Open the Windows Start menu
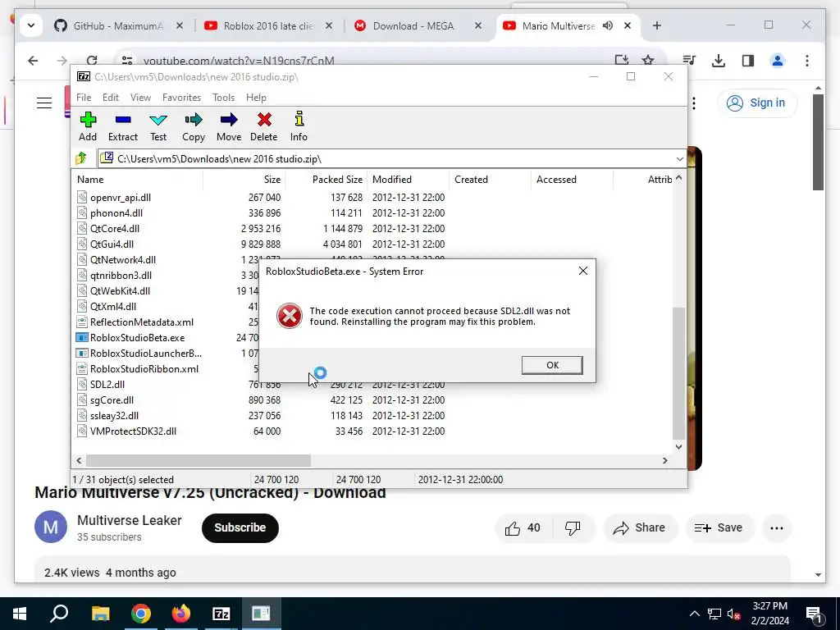 20,614
